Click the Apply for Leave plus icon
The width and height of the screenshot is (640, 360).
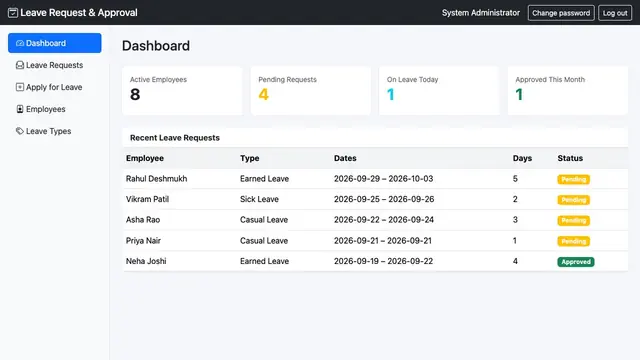coord(20,87)
